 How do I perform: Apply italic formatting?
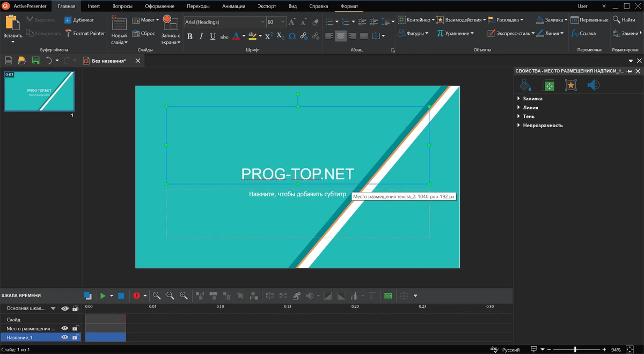tap(201, 36)
